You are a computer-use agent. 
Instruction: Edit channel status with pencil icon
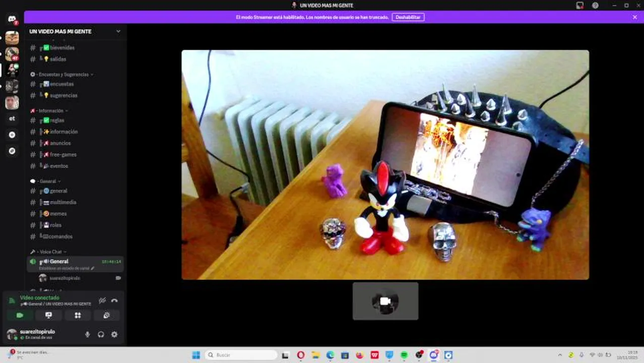click(92, 268)
